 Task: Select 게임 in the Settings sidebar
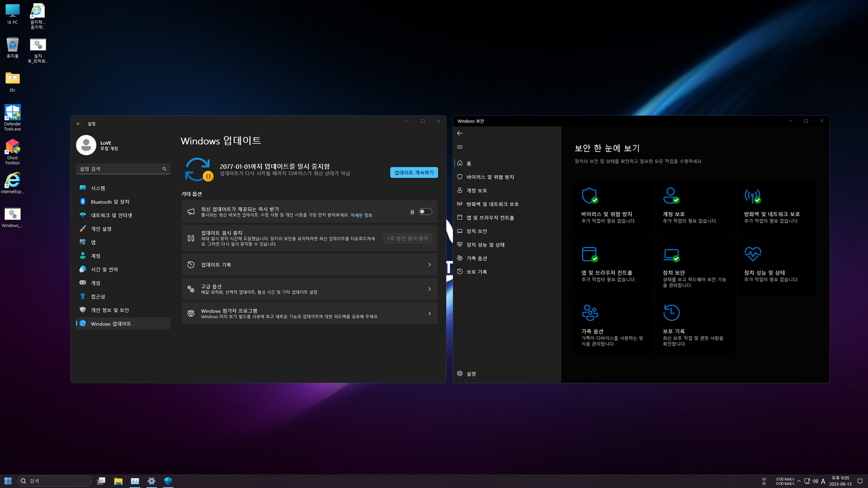[x=123, y=283]
